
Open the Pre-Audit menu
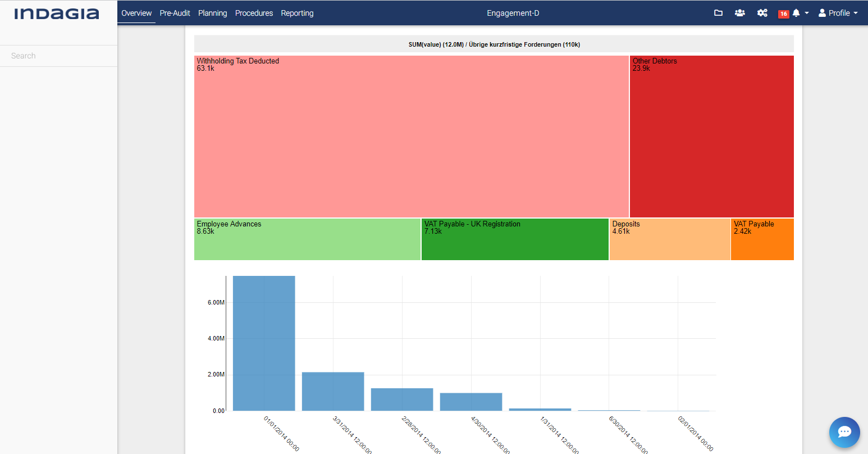click(175, 13)
